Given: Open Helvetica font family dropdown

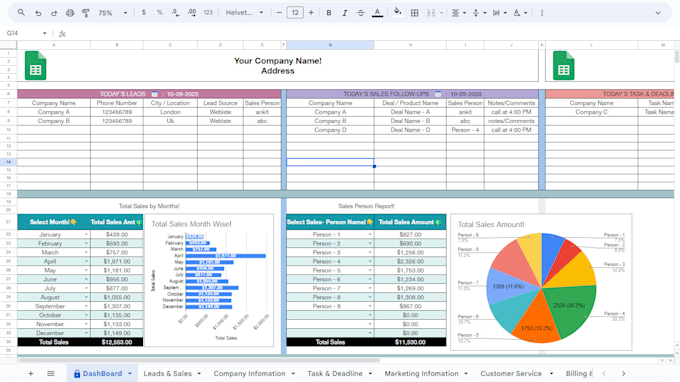Looking at the screenshot, I should click(244, 13).
